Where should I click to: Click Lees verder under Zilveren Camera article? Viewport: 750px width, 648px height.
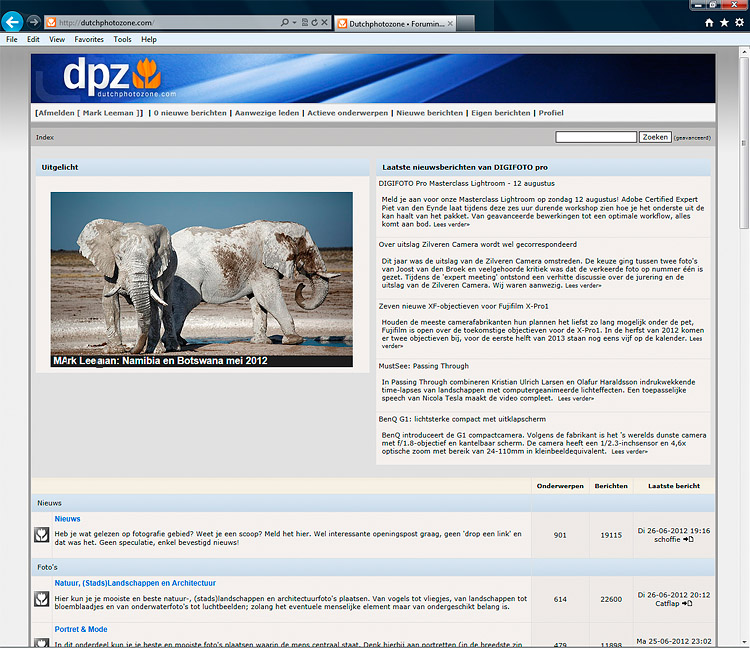(x=584, y=286)
